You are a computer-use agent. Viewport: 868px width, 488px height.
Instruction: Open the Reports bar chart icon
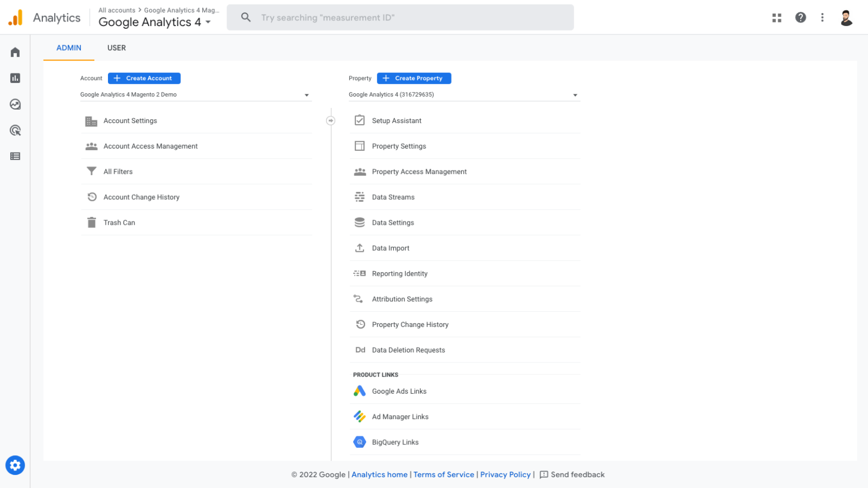tap(15, 78)
